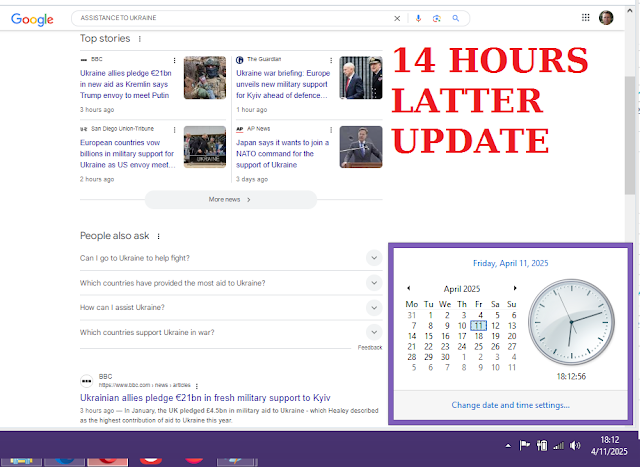Screen dimensions: 640x467
Task: Open 'European countries vow billions' story
Action: [127, 154]
